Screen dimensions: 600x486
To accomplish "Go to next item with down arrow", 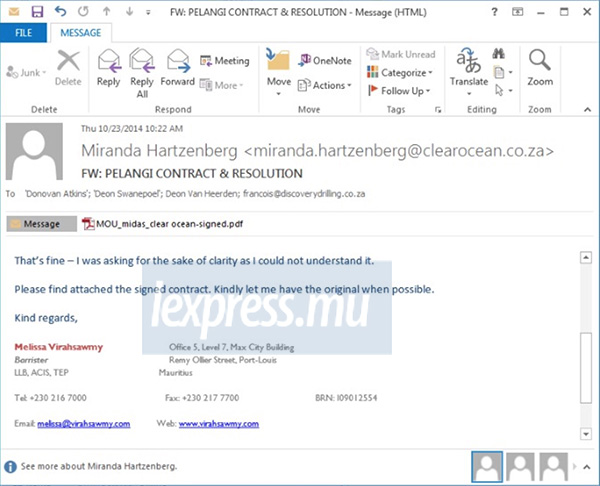I will [129, 12].
